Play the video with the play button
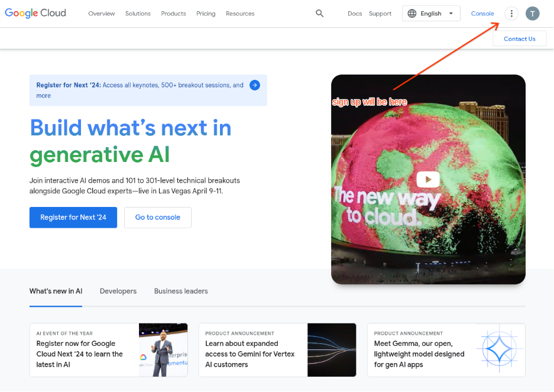This screenshot has height=392, width=554. click(428, 179)
